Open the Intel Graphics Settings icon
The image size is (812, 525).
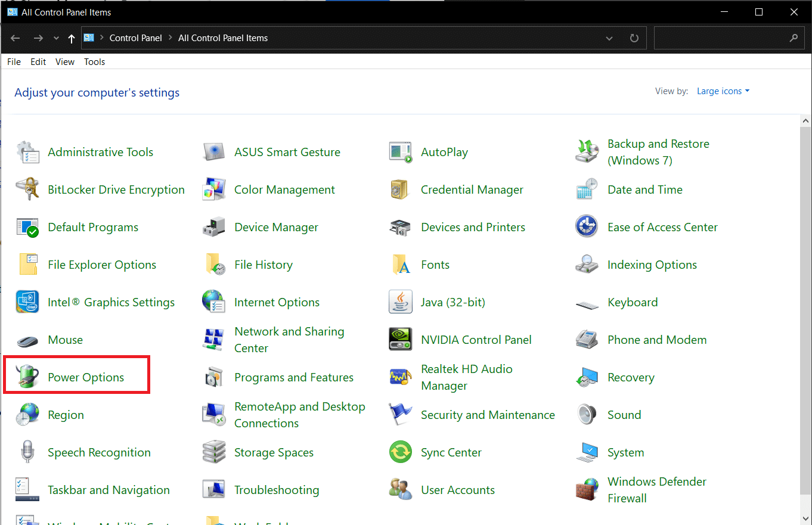pyautogui.click(x=27, y=302)
